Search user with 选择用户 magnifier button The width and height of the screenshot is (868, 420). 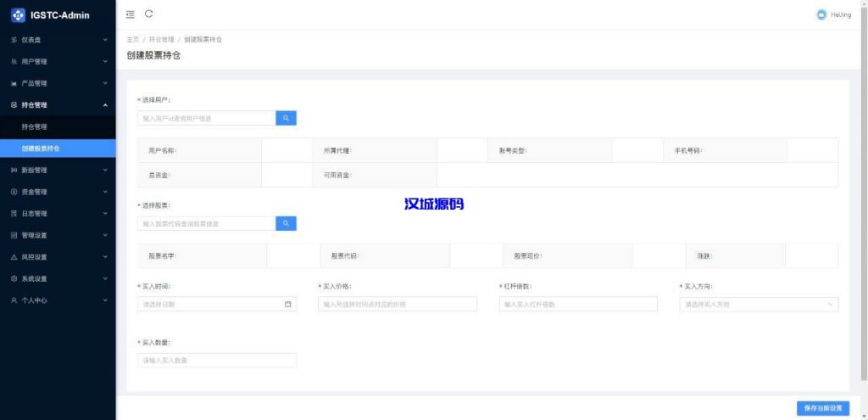287,118
